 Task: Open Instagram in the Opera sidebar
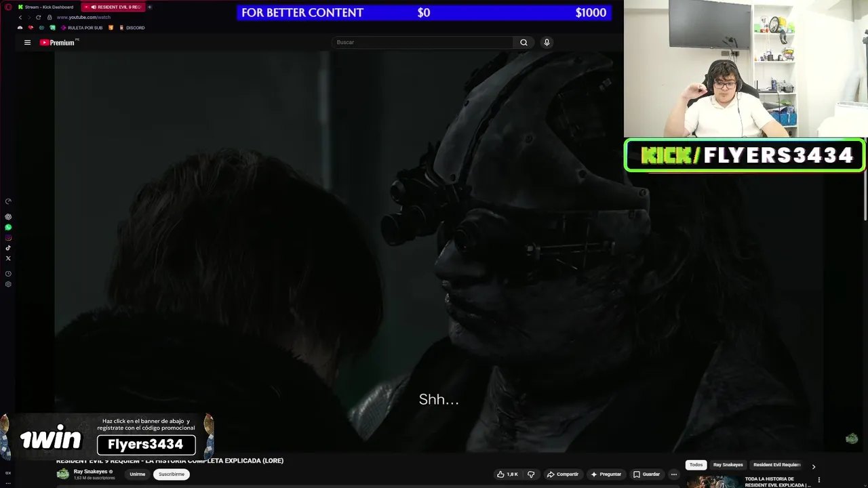coord(8,237)
